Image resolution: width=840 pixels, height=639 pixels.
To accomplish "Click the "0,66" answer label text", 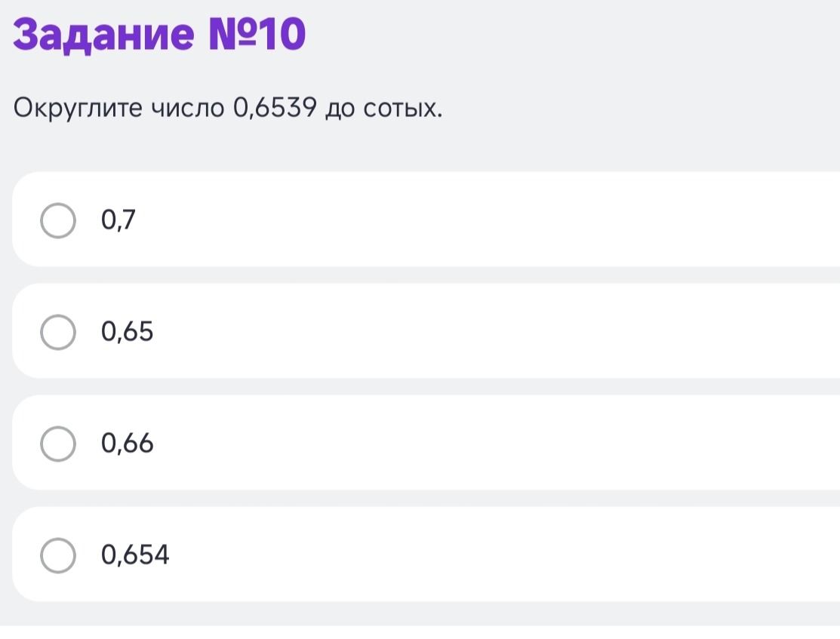I will click(127, 443).
